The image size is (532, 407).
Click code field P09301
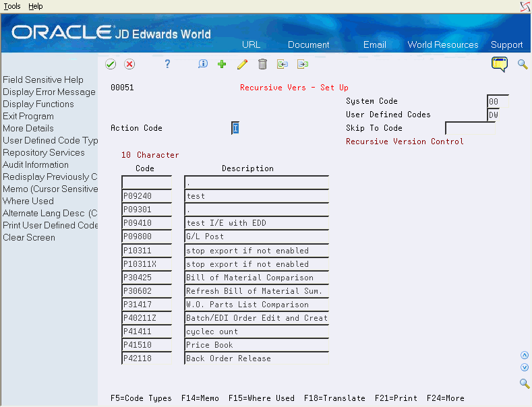[146, 210]
